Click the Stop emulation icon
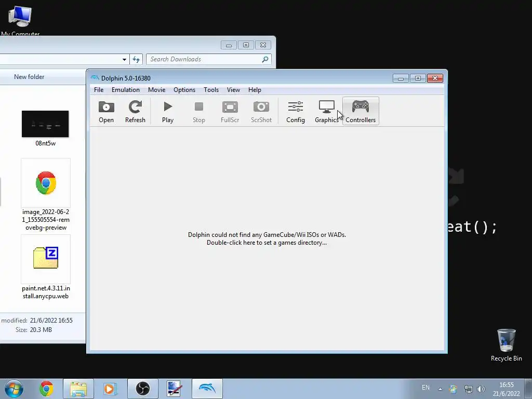532x399 pixels. [199, 112]
